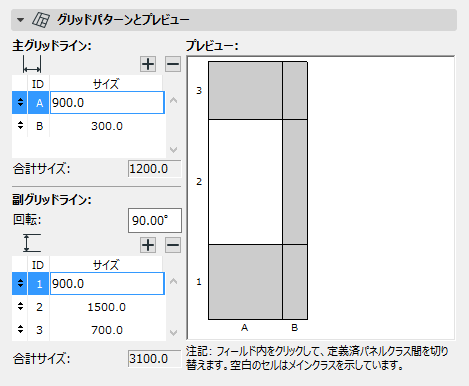Screen dimensions: 469x386
Task: Toggle preview cell B3 panel class
Action: [x=295, y=90]
